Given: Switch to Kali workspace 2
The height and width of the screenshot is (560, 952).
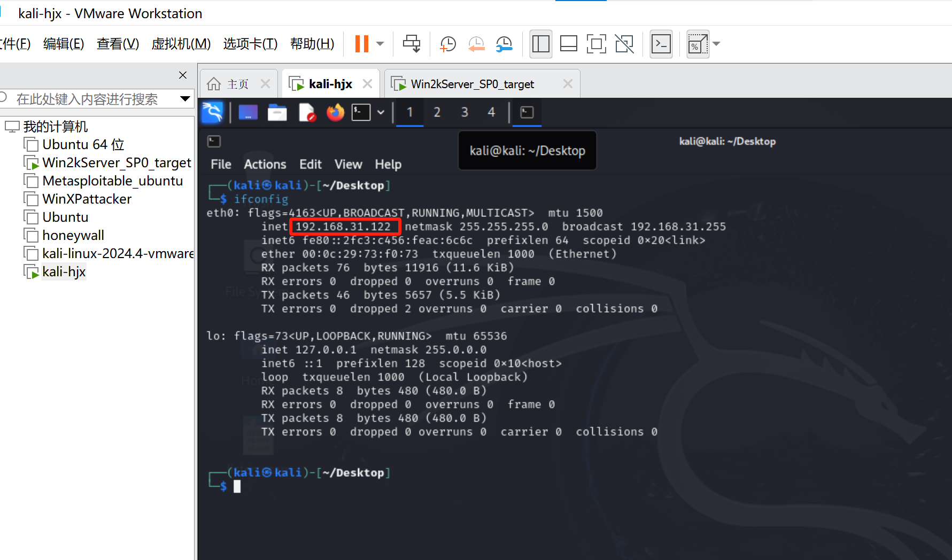Looking at the screenshot, I should coord(437,112).
